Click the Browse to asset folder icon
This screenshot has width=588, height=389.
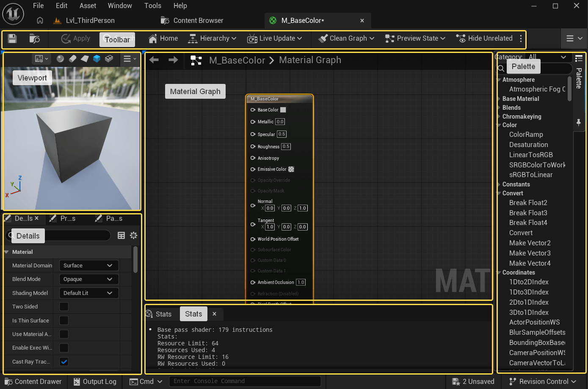(x=34, y=39)
